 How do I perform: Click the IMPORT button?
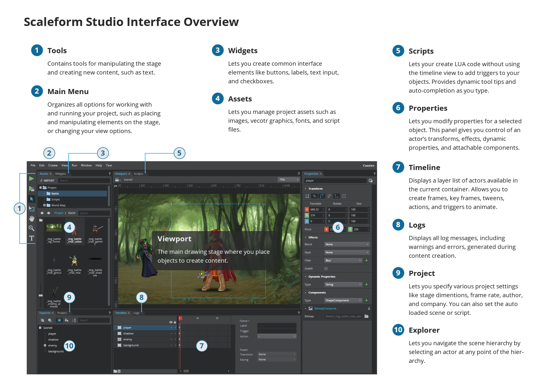[x=47, y=181]
